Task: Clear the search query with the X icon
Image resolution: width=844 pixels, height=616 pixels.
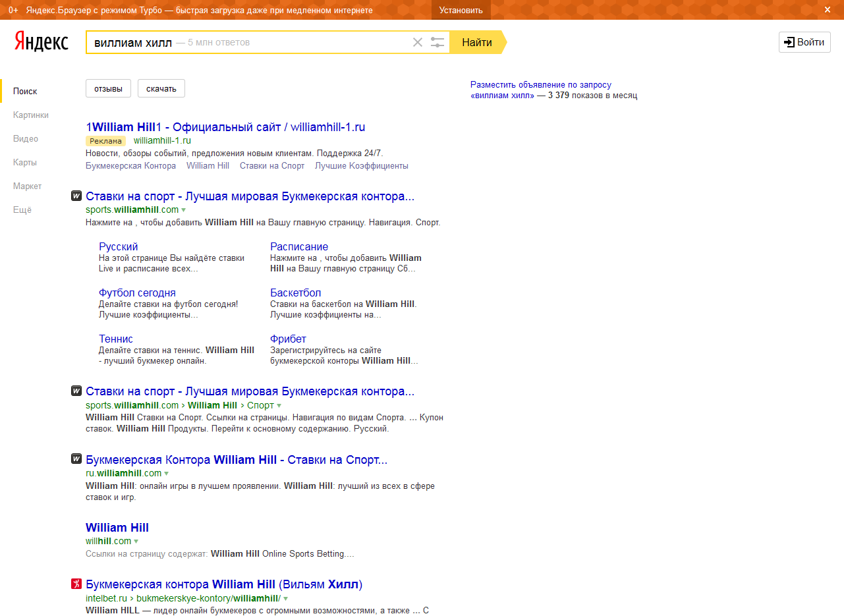Action: click(418, 42)
